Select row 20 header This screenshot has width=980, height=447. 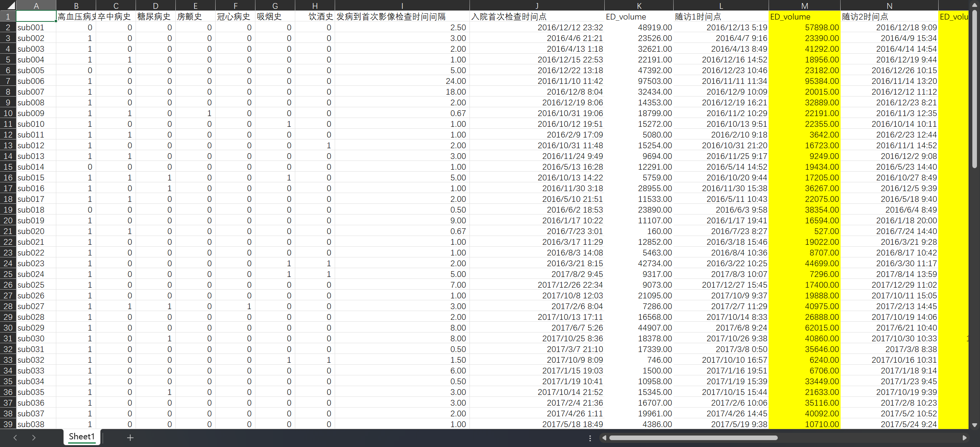pyautogui.click(x=8, y=220)
